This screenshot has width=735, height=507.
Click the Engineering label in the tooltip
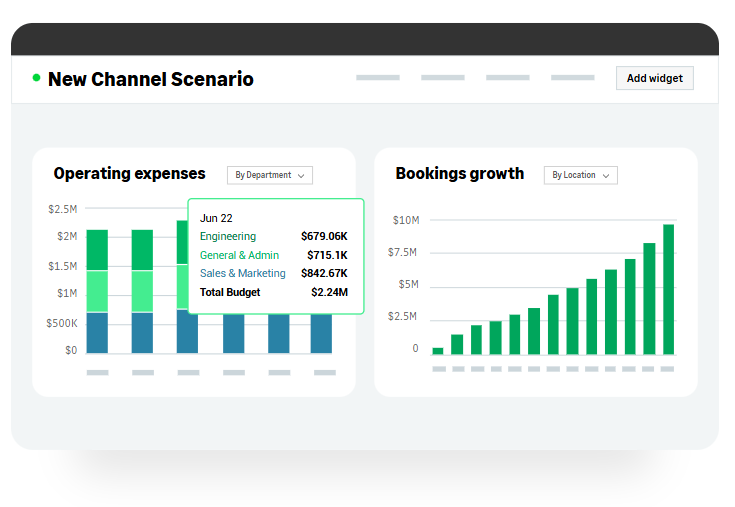pyautogui.click(x=228, y=236)
